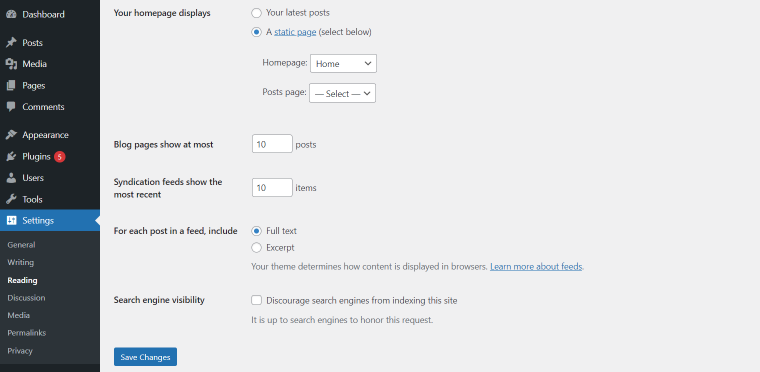Open Writing settings submenu
Screen dimensions: 760x372
[20, 262]
